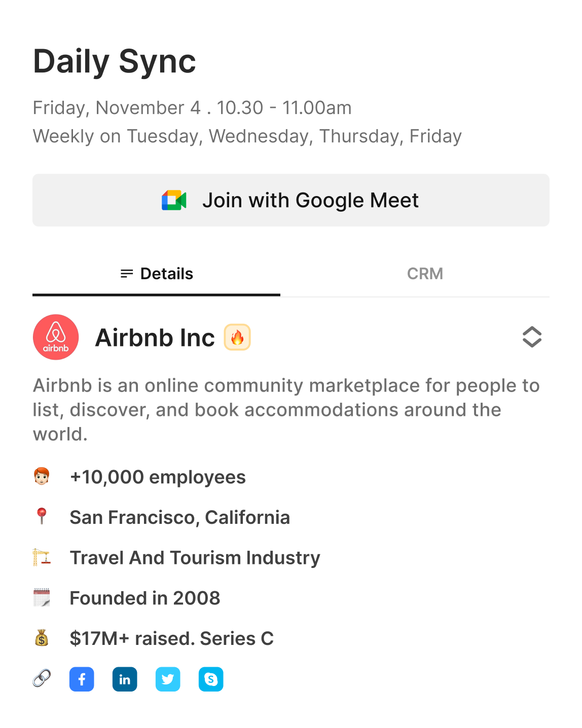Click the Airbnb Inc company name
The image size is (582, 728).
coord(155,338)
